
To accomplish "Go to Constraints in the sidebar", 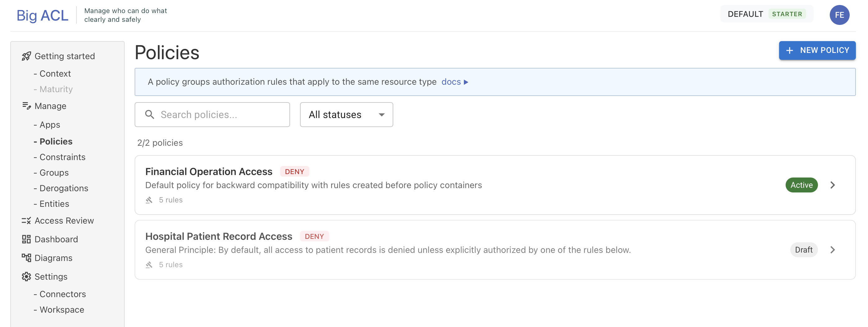I will 62,157.
